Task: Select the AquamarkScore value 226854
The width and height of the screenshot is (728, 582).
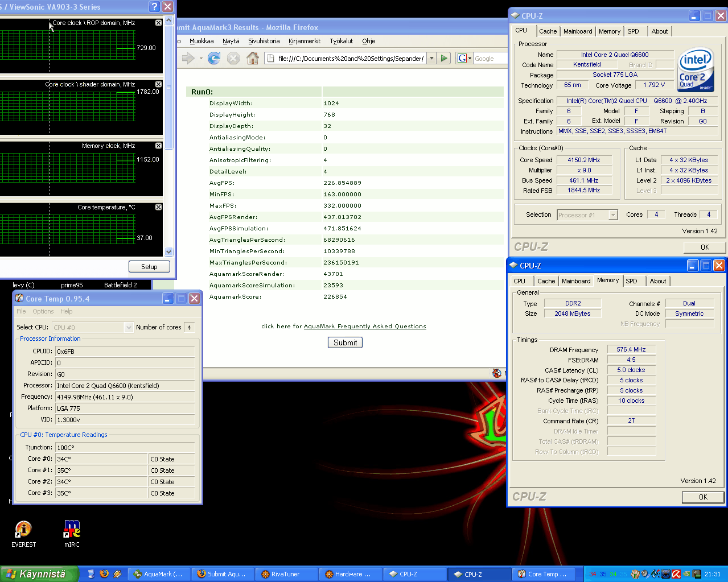Action: (x=335, y=296)
